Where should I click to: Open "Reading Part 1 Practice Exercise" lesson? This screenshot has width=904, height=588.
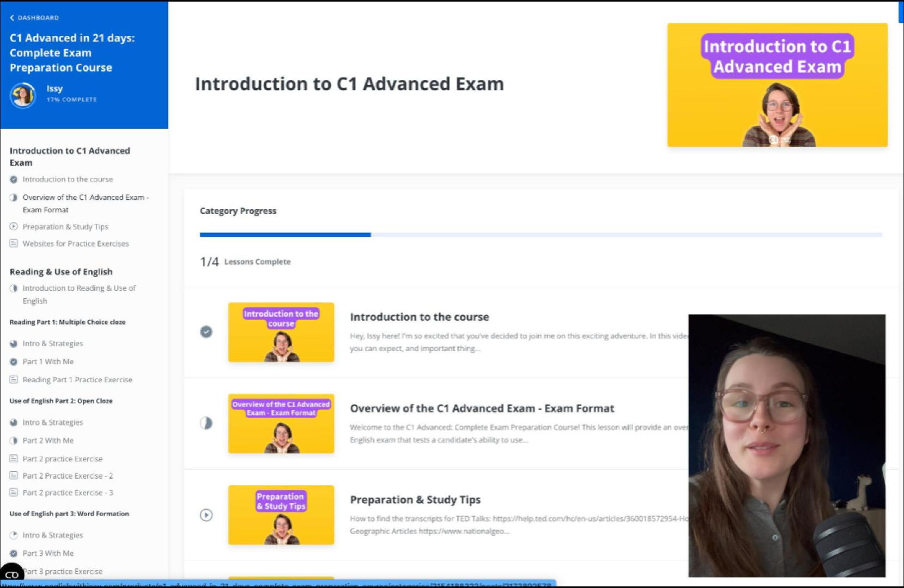[x=77, y=379]
